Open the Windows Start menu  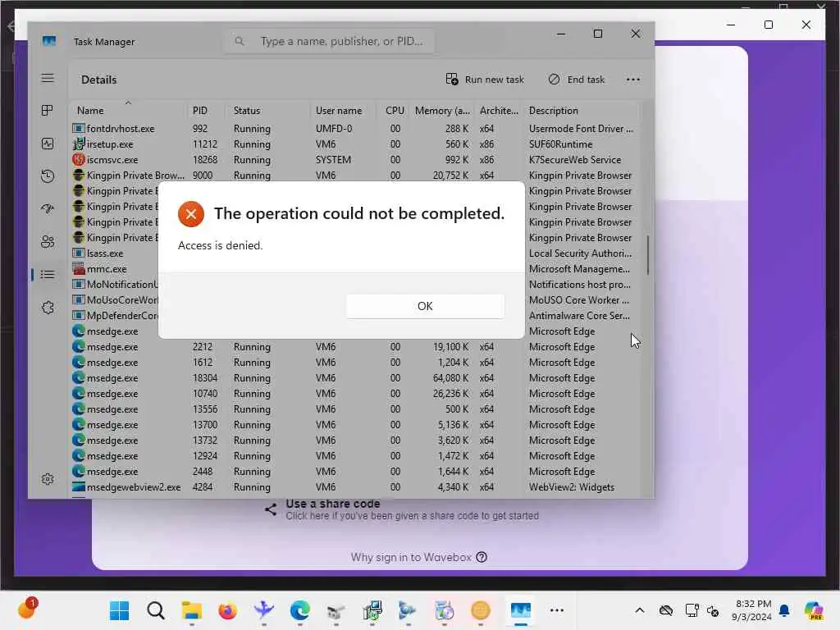click(119, 610)
